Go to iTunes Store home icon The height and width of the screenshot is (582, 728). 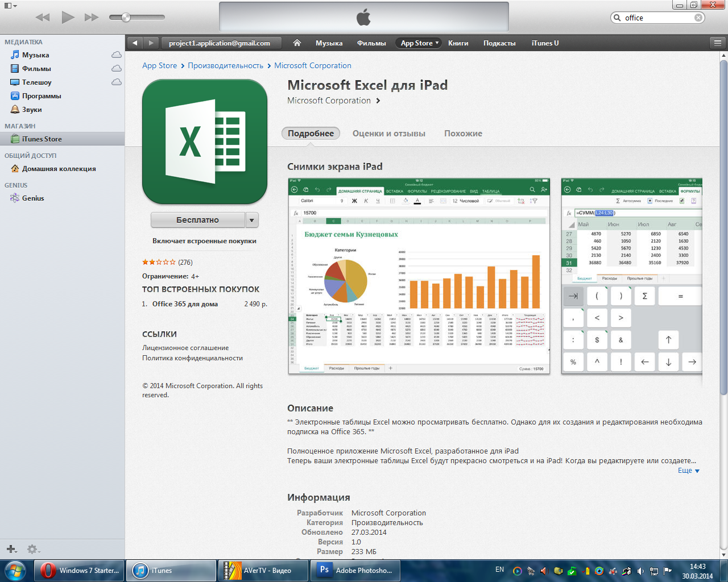[x=297, y=43]
